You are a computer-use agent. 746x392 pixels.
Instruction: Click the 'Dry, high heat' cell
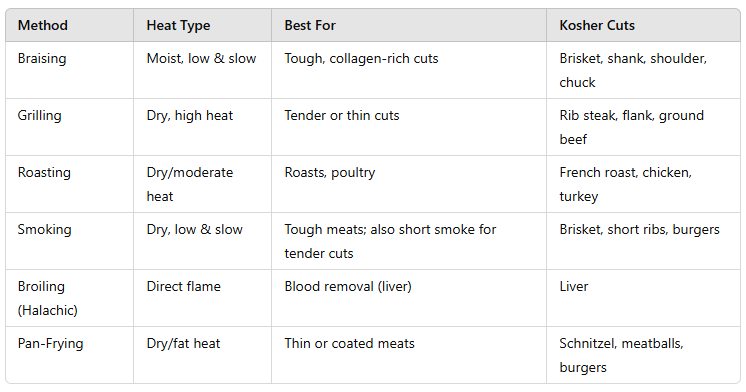tap(202, 127)
